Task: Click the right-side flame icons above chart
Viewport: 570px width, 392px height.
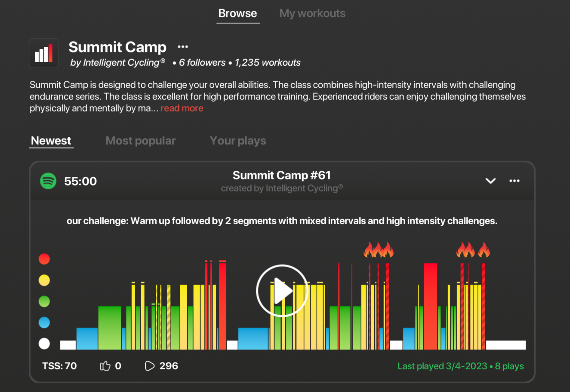Action: [473, 250]
